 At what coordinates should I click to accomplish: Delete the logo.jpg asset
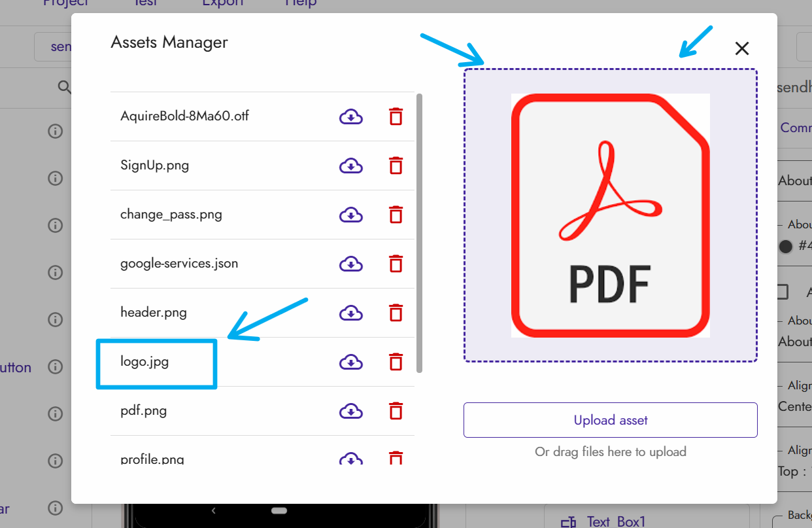point(396,362)
